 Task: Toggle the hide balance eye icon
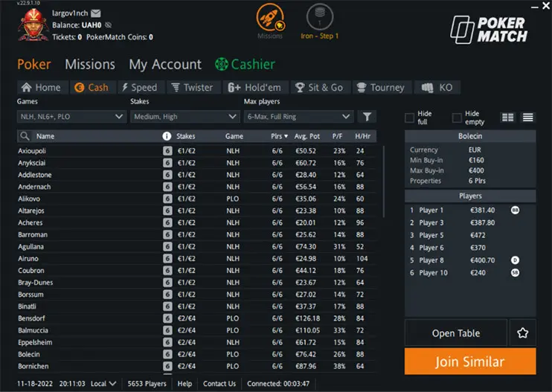tap(109, 25)
